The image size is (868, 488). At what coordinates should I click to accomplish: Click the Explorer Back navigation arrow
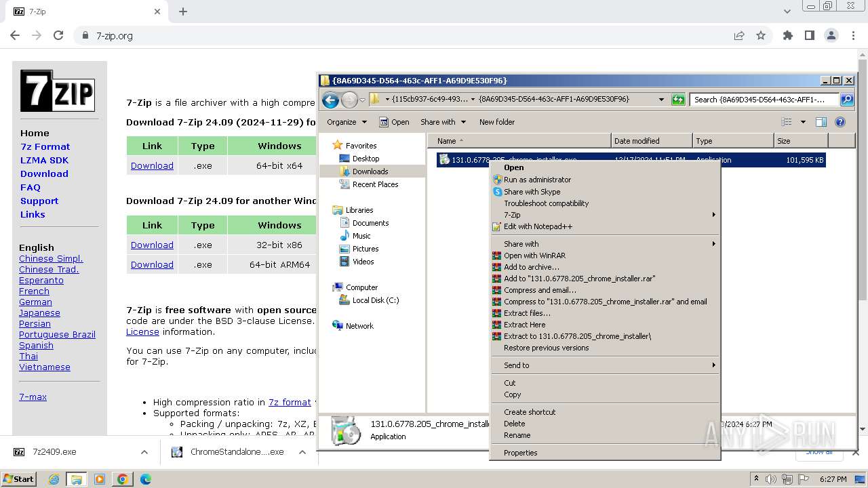[330, 100]
